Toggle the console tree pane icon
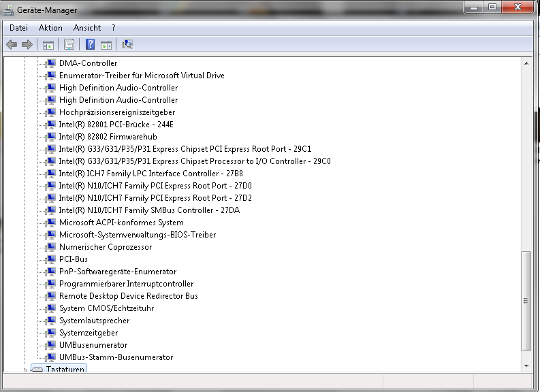 tap(48, 44)
